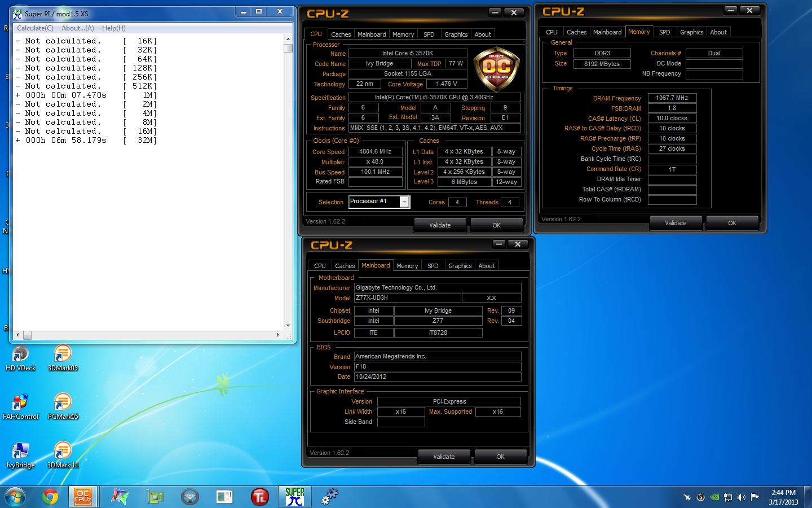The height and width of the screenshot is (508, 812).
Task: Switch to Memory tab in CPU window
Action: point(403,34)
